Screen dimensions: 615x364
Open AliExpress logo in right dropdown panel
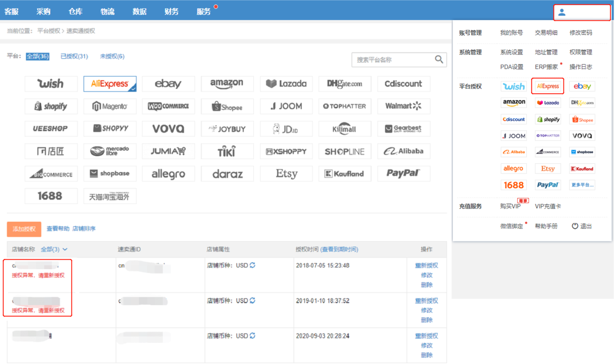click(548, 86)
